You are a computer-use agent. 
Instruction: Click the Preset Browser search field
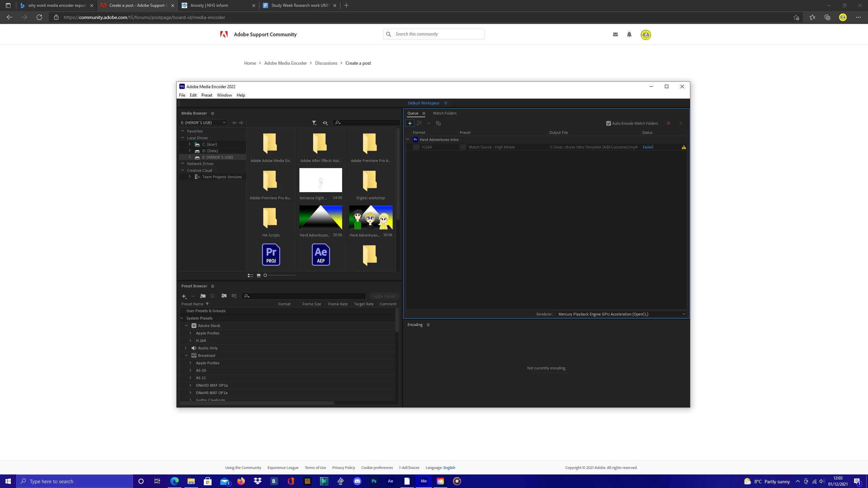(x=305, y=296)
